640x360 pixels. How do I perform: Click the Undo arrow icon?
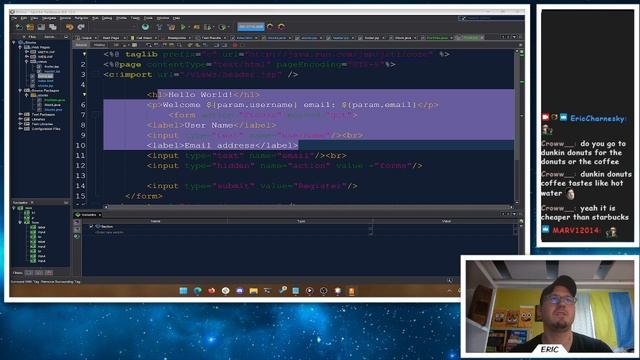tap(69, 27)
